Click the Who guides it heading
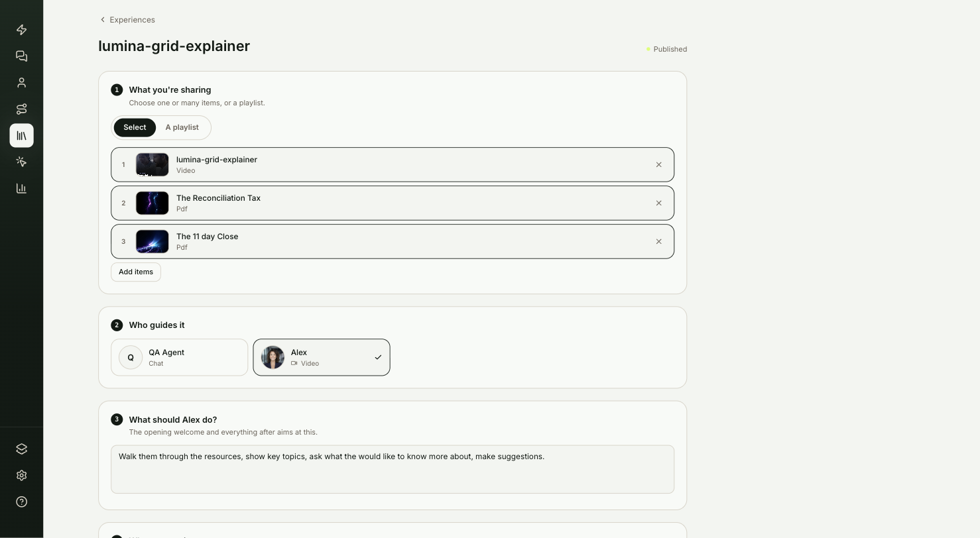 [156, 325]
